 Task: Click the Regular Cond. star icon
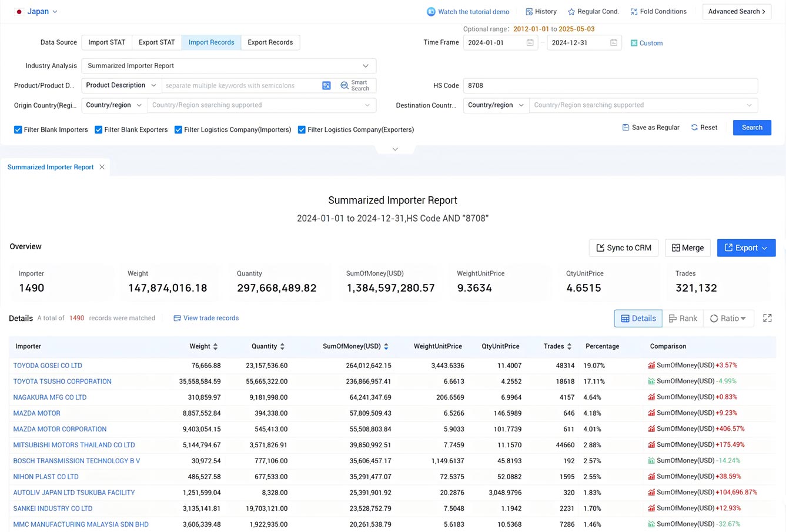[571, 12]
